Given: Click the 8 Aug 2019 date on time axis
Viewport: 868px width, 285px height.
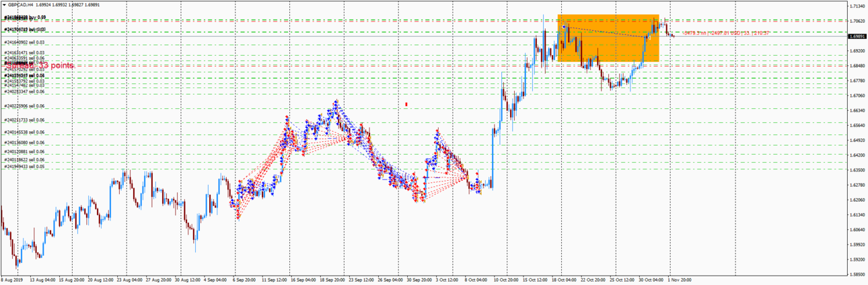Looking at the screenshot, I should 11,280.
